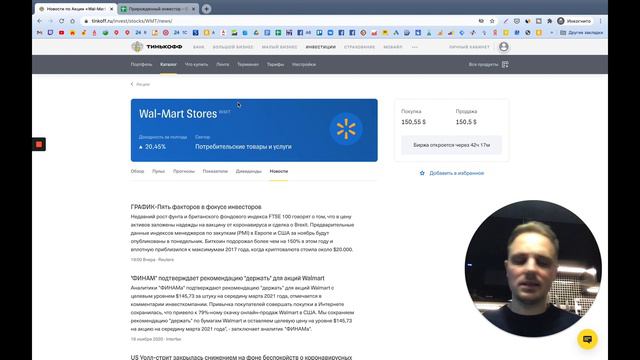640x360 pixels.
Task: Open the ГРАФИК-Пять факторов news headline
Action: 196,207
